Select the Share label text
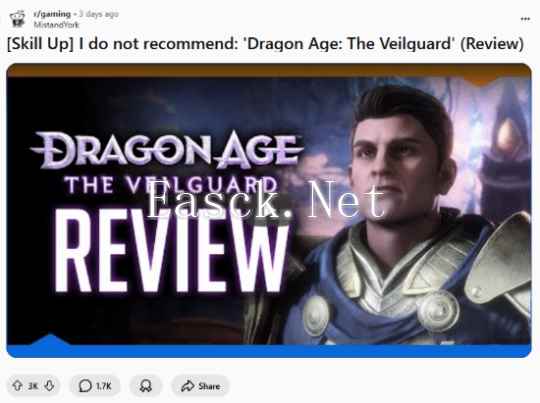 pyautogui.click(x=209, y=386)
